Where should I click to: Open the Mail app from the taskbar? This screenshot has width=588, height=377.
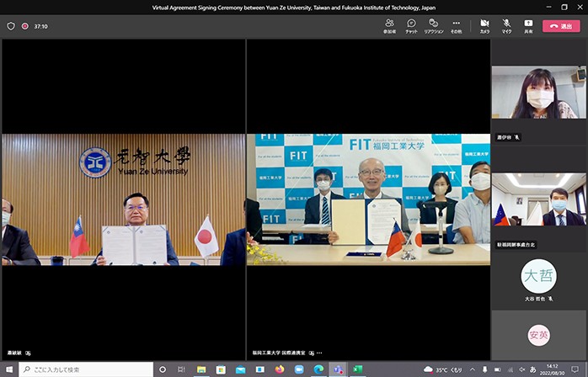click(x=240, y=369)
